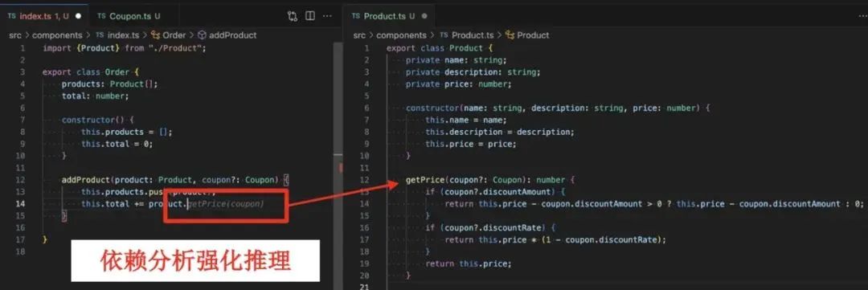Click 'constructor() {' line in index.ts
Image resolution: width=868 pixels, height=290 pixels.
(98, 120)
